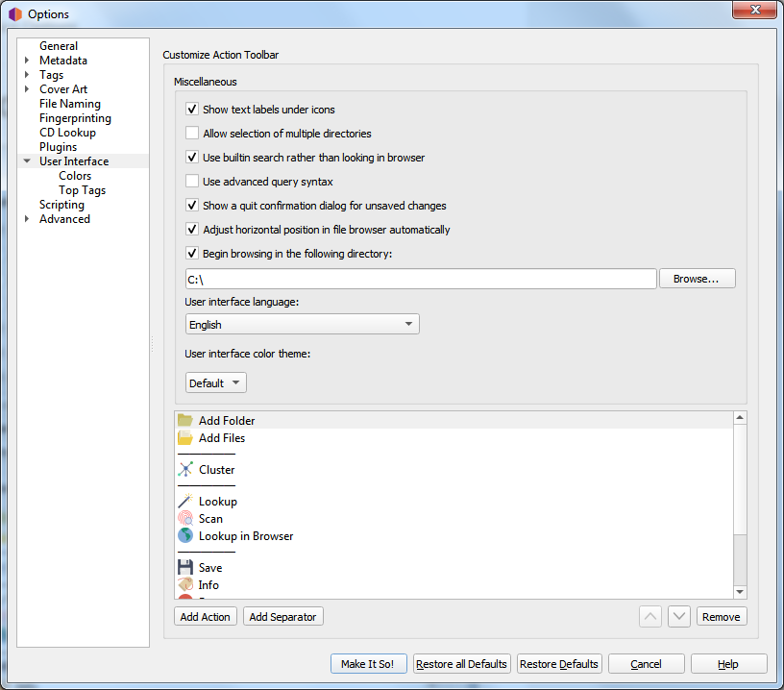Enable Allow selection of multiple directories
Viewport: 784px width, 690px height.
click(x=192, y=134)
